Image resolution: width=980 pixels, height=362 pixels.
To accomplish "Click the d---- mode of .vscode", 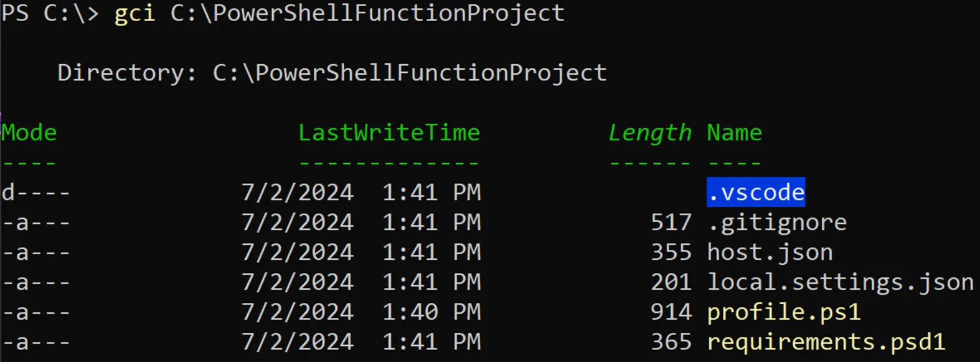I will [35, 193].
